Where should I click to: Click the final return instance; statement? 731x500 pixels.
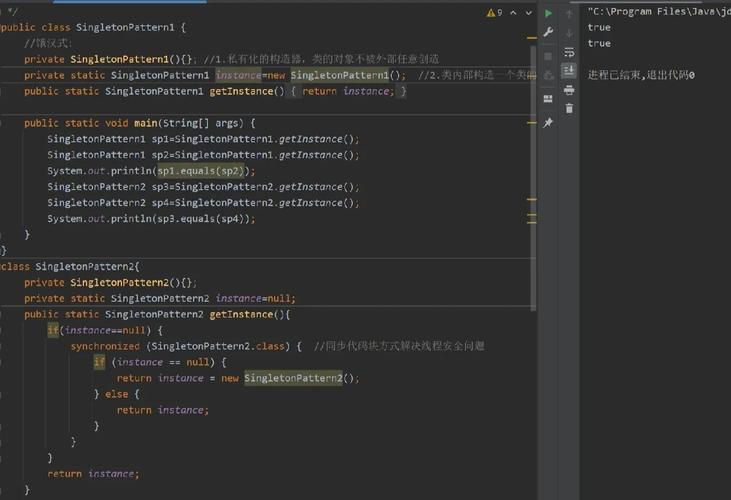click(x=93, y=474)
